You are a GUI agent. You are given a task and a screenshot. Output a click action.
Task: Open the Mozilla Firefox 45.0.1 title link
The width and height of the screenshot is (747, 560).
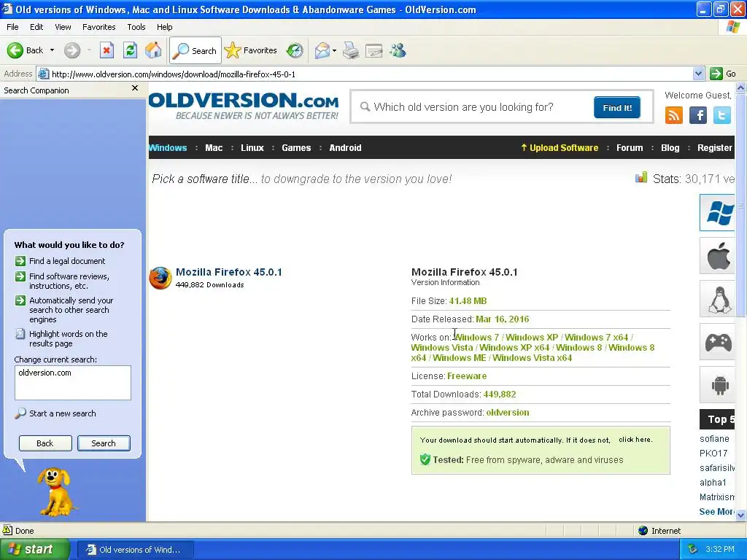click(x=228, y=272)
